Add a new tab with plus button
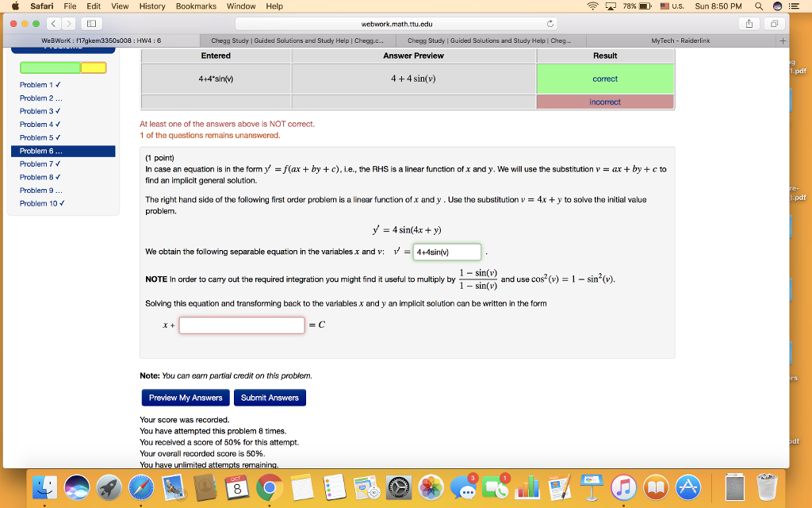Viewport: 812px width, 508px height. tap(783, 40)
